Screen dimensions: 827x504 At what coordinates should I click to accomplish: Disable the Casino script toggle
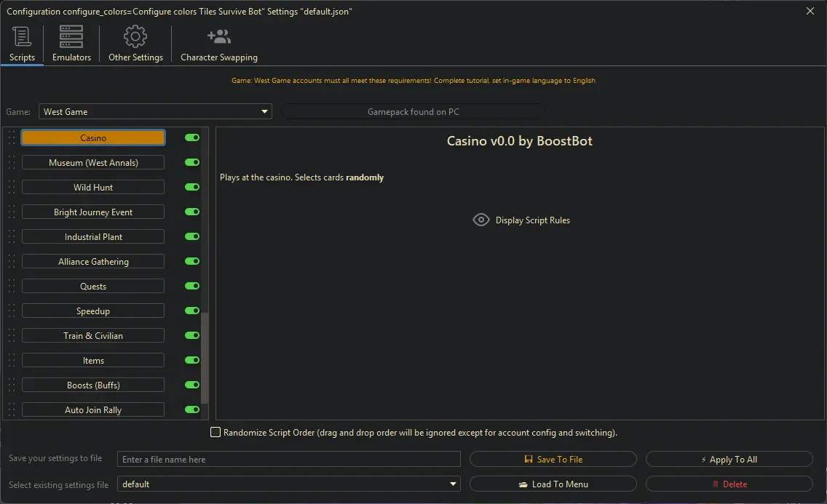point(192,137)
